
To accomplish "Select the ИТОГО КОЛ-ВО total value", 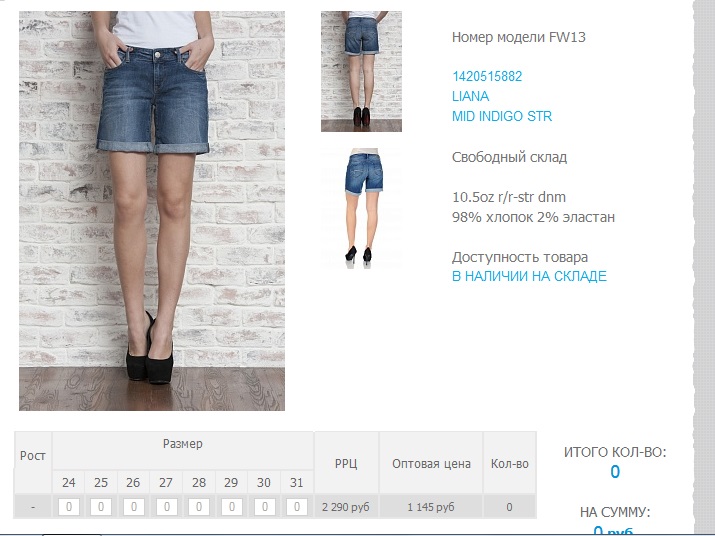I will point(615,471).
